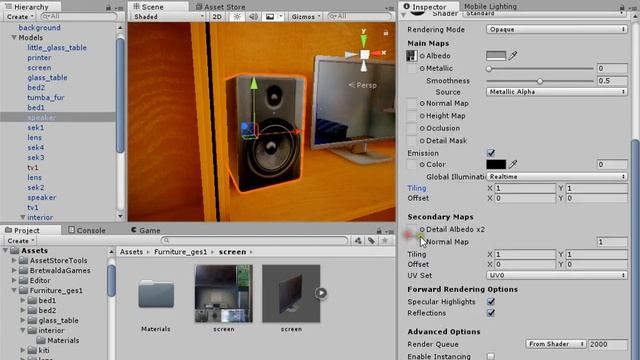The image size is (640, 360).
Task: Toggle scene gizmo lock icon
Action: click(x=386, y=33)
